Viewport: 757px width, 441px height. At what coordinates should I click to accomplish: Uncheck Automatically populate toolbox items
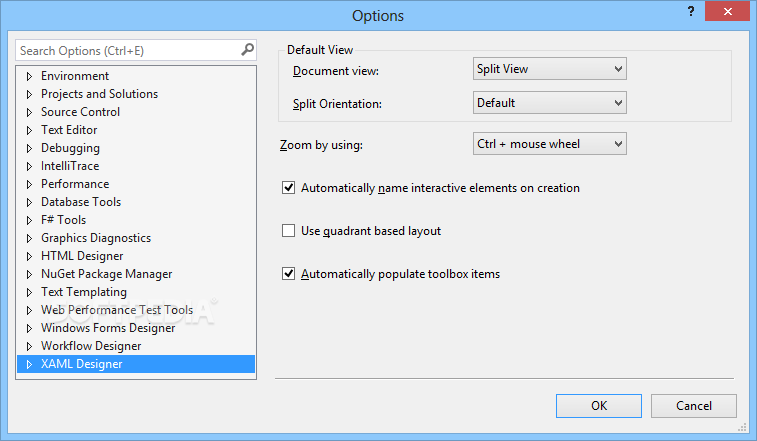click(288, 273)
